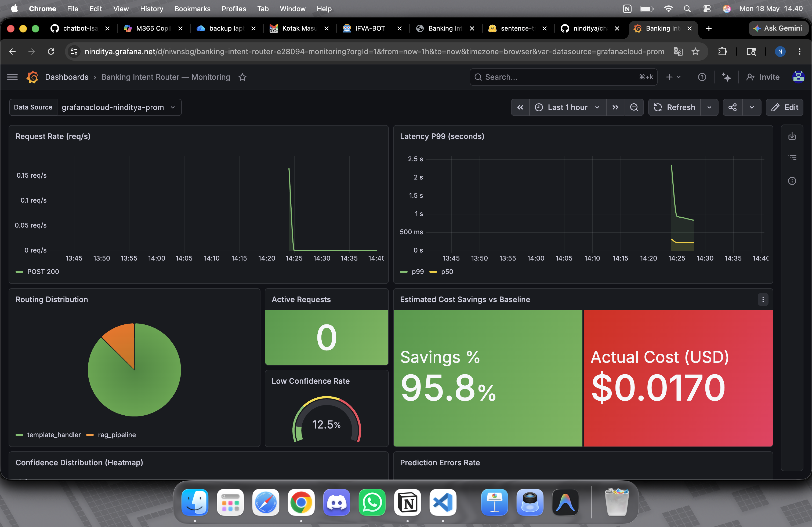Click the Dashboards breadcrumb link

point(67,77)
